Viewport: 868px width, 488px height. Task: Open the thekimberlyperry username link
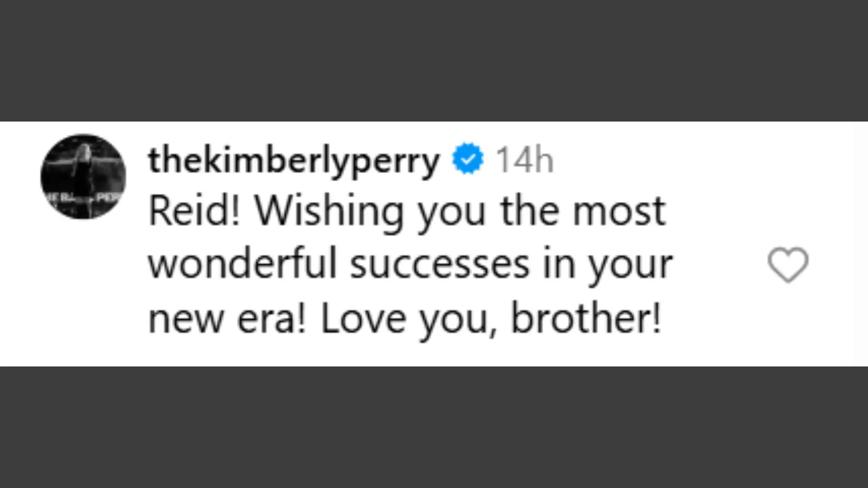tap(294, 160)
